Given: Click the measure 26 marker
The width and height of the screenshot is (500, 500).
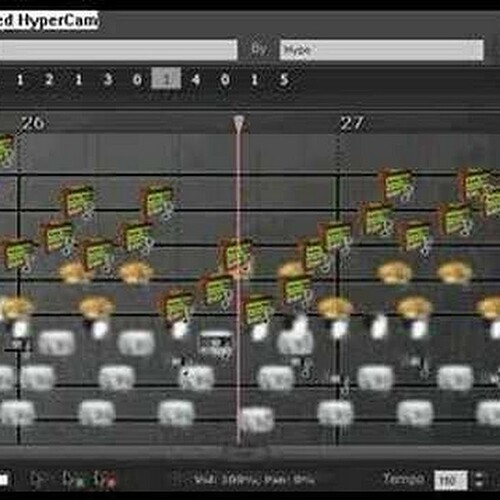Looking at the screenshot, I should (x=33, y=123).
